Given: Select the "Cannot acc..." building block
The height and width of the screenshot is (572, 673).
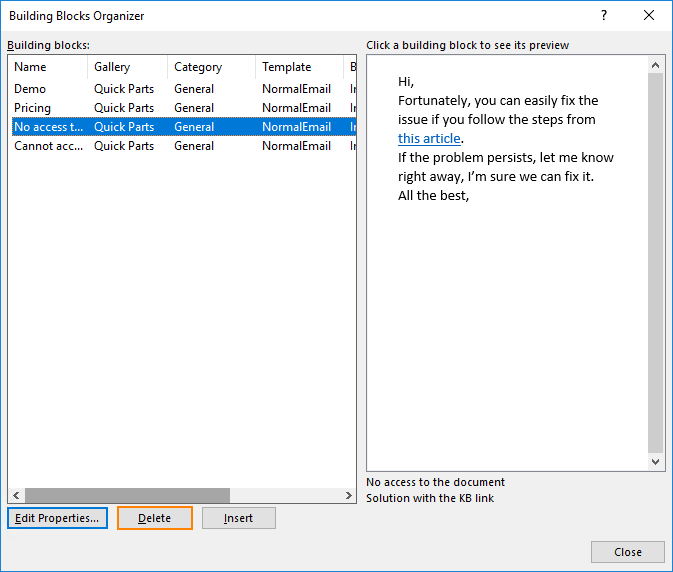Looking at the screenshot, I should (184, 146).
